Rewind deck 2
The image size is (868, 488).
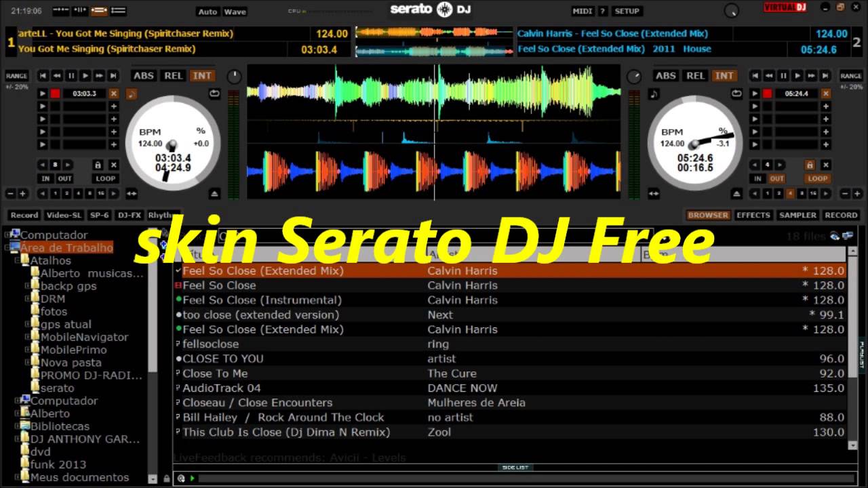[769, 76]
